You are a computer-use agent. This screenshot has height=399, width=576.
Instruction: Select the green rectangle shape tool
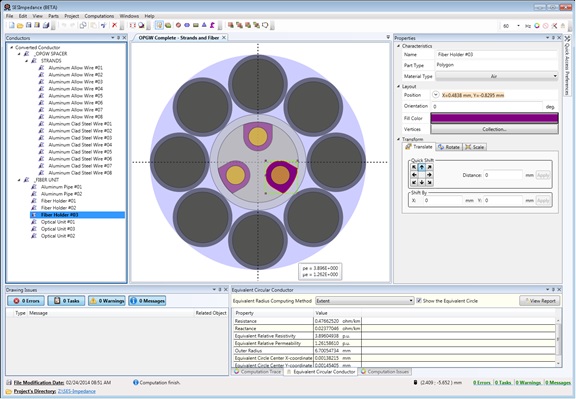[195, 25]
